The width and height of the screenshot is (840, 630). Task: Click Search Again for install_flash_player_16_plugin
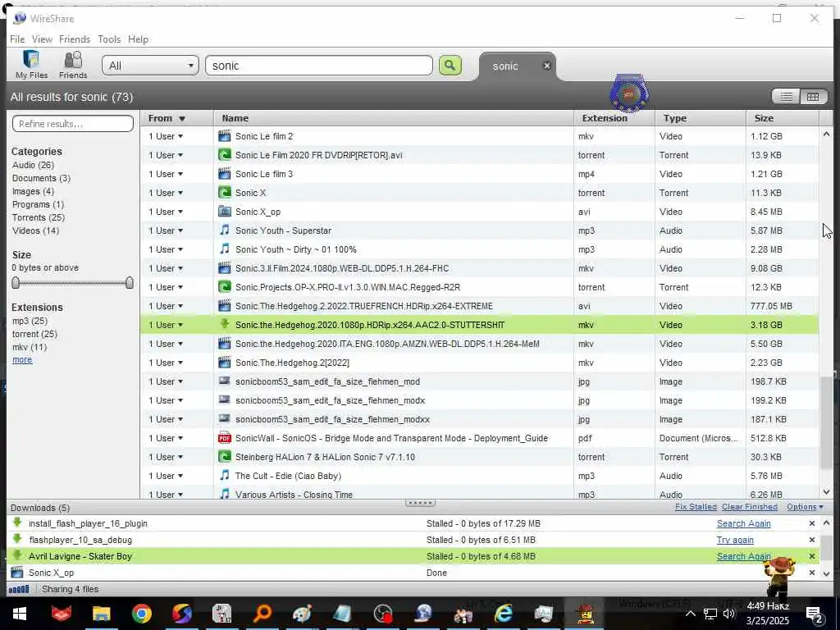point(743,523)
